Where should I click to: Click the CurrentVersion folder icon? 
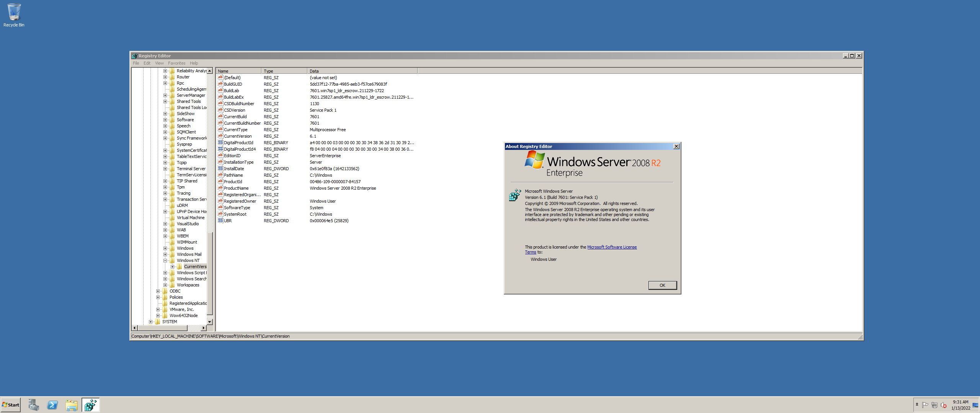[x=180, y=267]
